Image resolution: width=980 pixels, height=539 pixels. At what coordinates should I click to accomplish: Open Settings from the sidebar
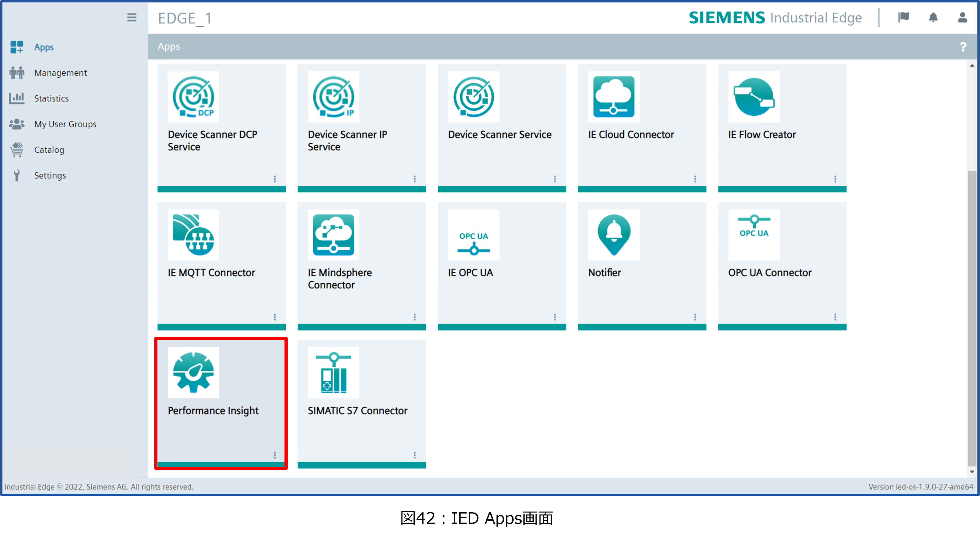point(50,175)
